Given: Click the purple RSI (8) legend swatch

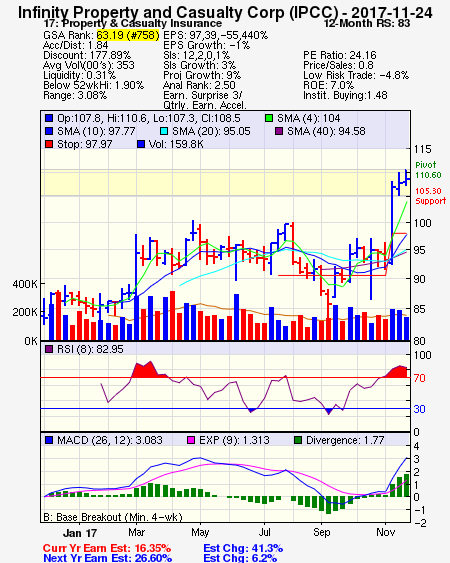Looking at the screenshot, I should [x=49, y=349].
